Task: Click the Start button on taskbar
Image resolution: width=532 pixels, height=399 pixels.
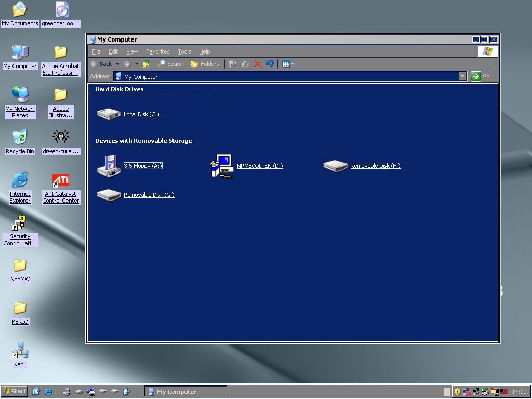Action: coord(15,391)
